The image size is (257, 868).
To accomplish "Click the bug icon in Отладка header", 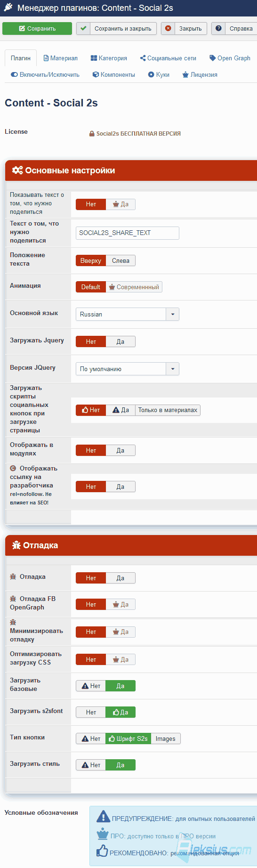I will [16, 545].
